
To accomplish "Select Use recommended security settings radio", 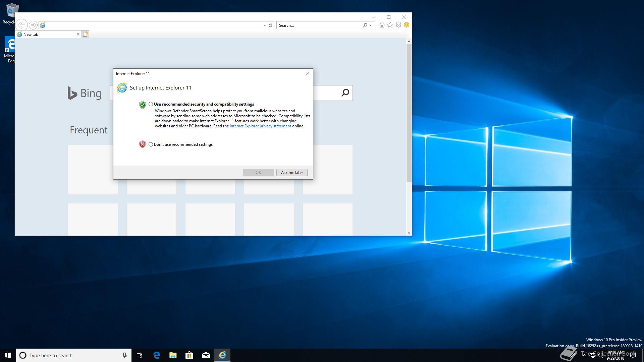I will pyautogui.click(x=151, y=104).
